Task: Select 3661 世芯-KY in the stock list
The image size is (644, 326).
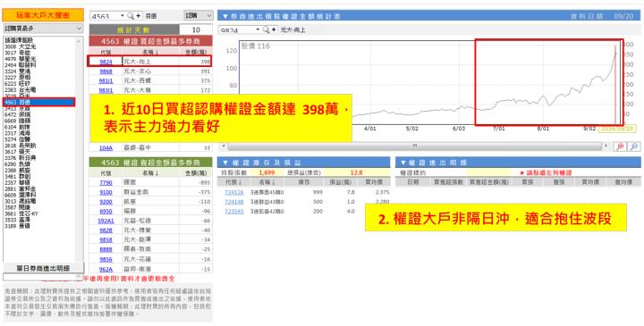Action: [x=39, y=213]
